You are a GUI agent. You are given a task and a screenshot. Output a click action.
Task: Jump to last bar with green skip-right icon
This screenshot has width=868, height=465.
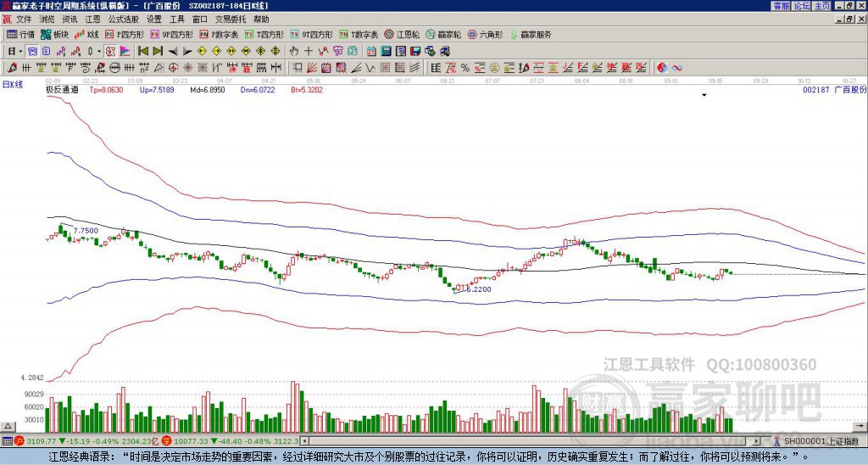(158, 52)
